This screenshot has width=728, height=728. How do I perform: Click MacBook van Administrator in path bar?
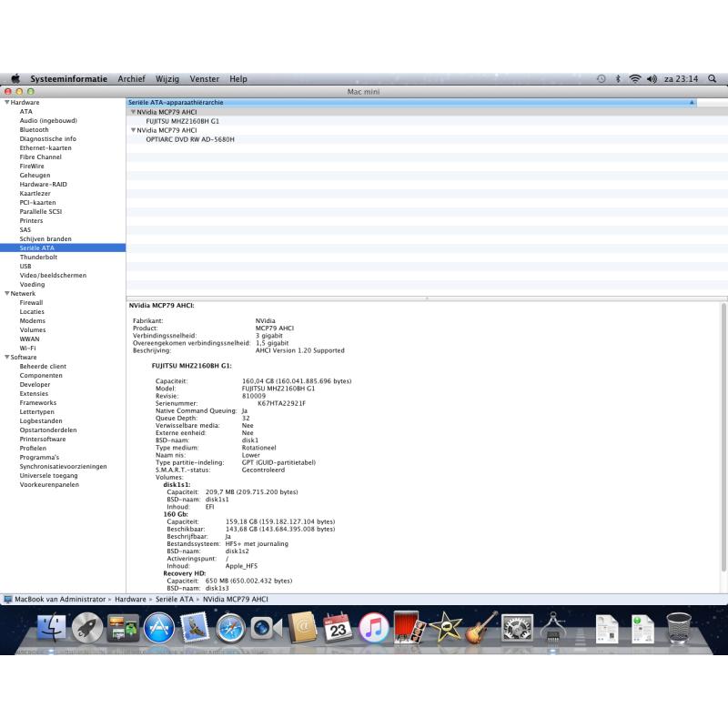(60, 599)
